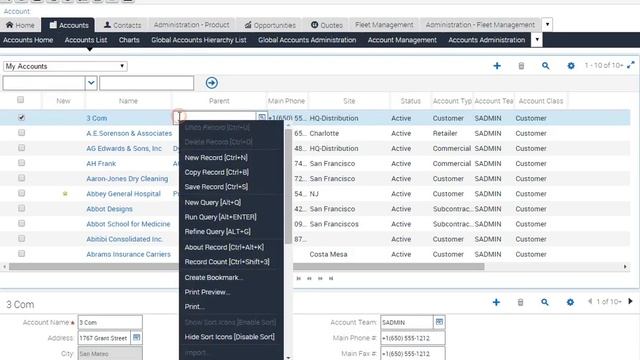640x360 pixels.
Task: Jump to the first record set
Action: click(x=298, y=278)
